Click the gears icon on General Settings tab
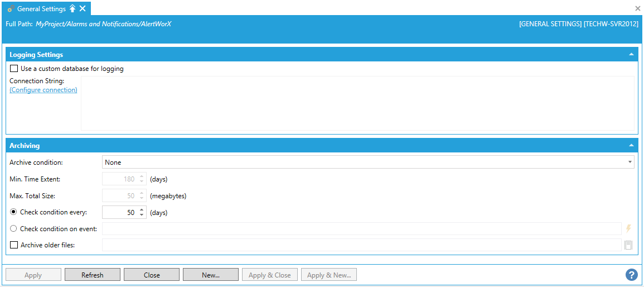 point(11,9)
